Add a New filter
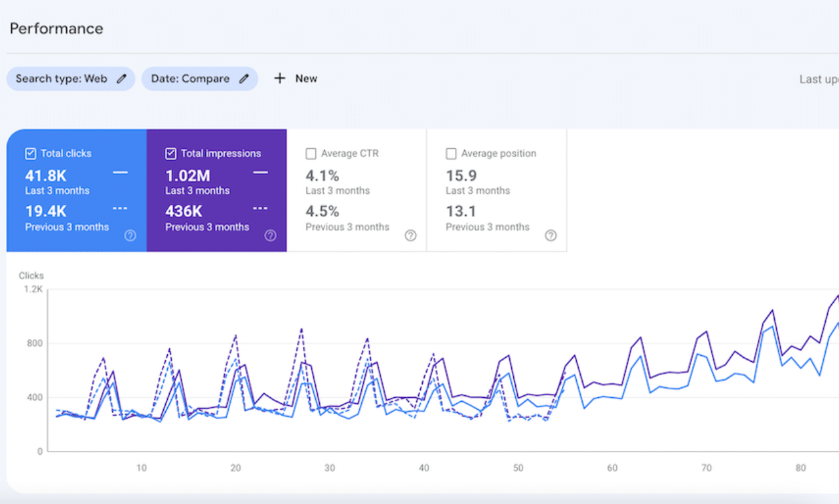The height and width of the screenshot is (504, 839). click(296, 79)
